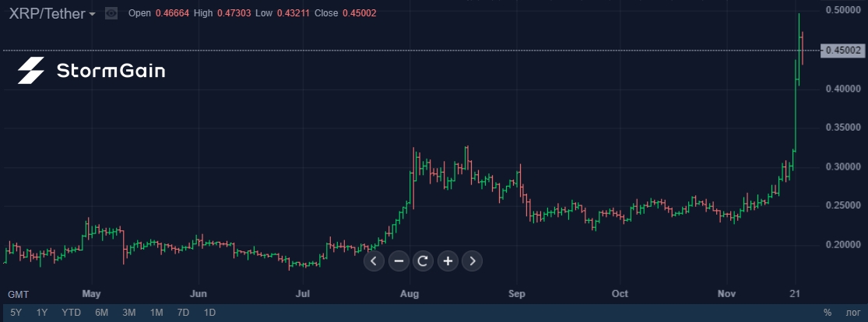Select the 6M time range
The width and height of the screenshot is (868, 322).
click(x=101, y=313)
